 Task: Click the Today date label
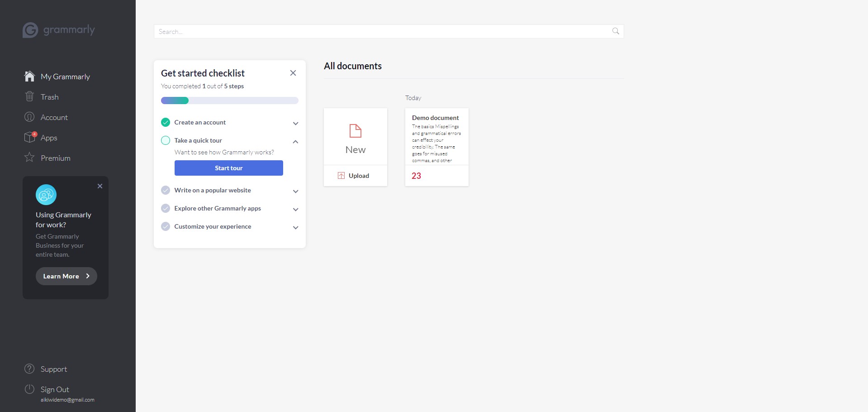pos(413,98)
